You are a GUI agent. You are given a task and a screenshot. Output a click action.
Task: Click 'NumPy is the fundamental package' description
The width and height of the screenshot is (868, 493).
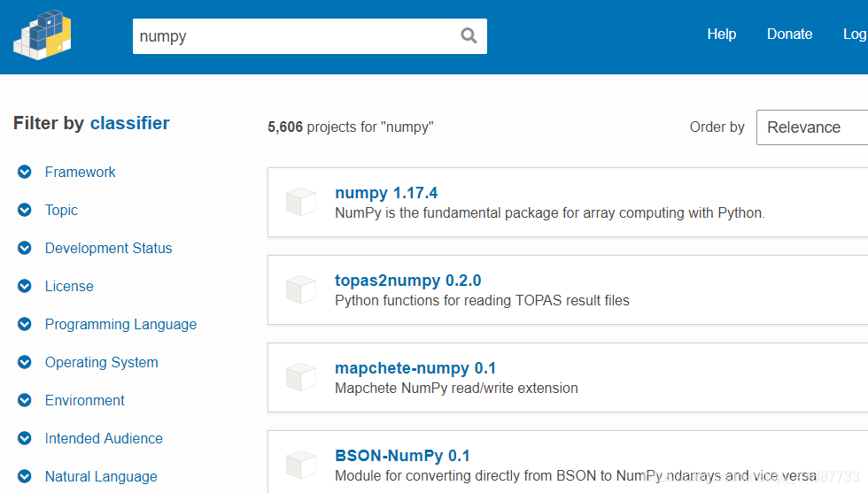point(550,213)
